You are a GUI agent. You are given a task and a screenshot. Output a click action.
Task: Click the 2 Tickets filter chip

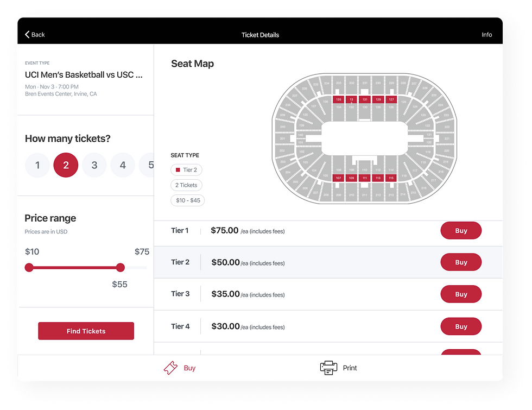click(186, 185)
